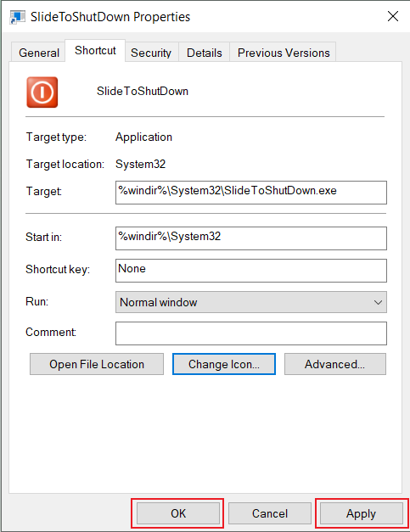Click Open File Location button
410x532 pixels.
click(x=97, y=364)
